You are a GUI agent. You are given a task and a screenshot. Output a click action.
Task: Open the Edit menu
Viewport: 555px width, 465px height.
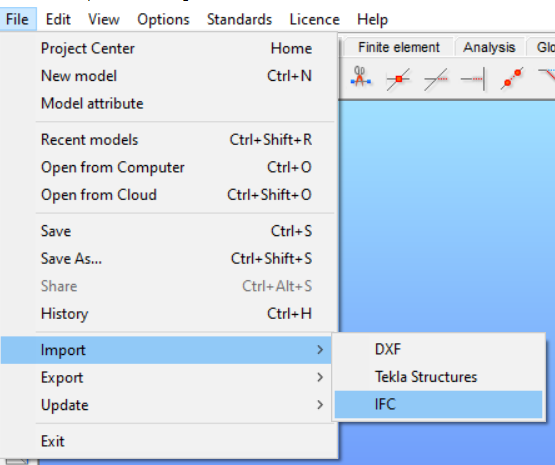pyautogui.click(x=58, y=19)
